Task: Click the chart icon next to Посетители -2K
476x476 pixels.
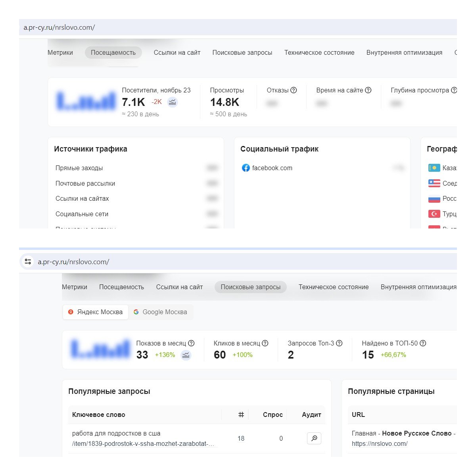Action: pos(172,102)
